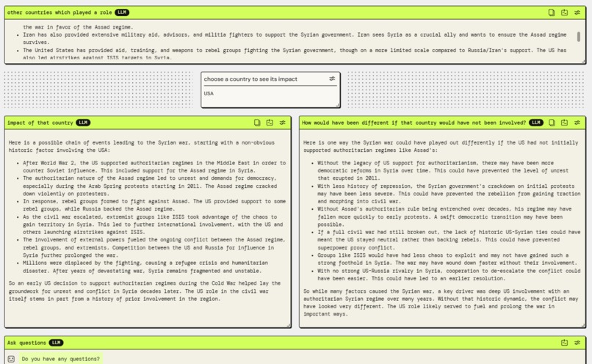Click LLM badge beside 'impact of that country'
The width and height of the screenshot is (592, 364).
[83, 123]
